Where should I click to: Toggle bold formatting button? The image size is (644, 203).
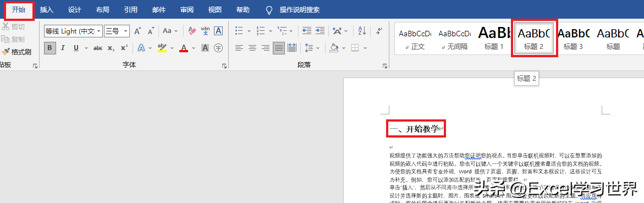(x=49, y=48)
